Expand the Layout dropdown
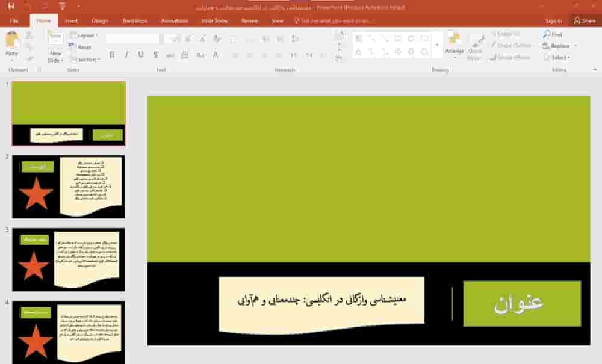Viewport: 602px width, 364px height. [x=85, y=35]
